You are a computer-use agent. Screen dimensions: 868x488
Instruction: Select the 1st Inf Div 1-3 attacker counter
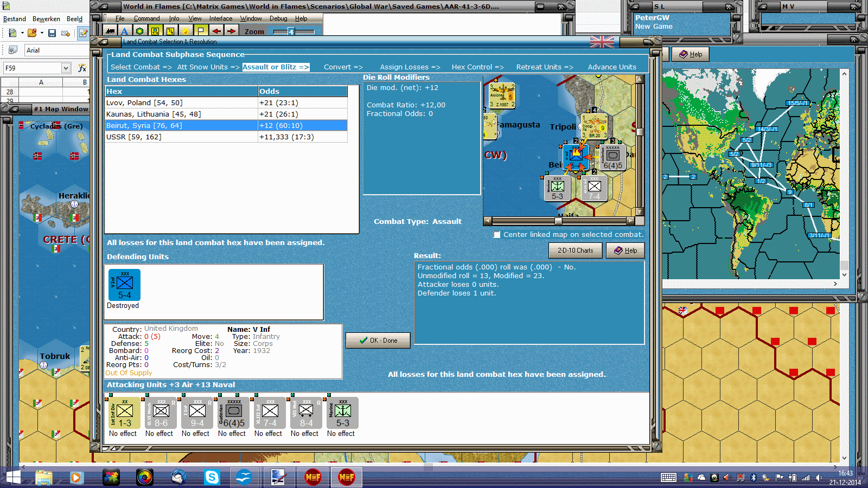click(123, 413)
